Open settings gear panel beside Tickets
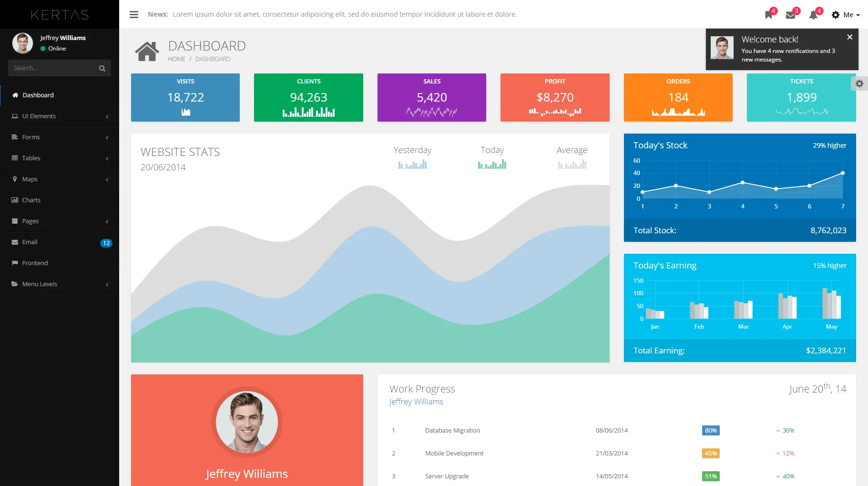This screenshot has height=486, width=868. [x=859, y=83]
